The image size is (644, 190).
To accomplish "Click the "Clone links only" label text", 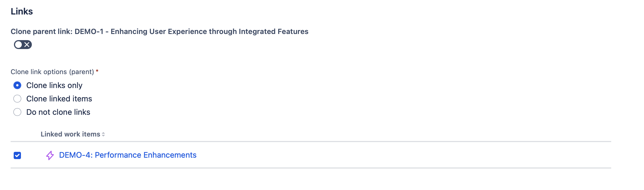I will [x=54, y=85].
